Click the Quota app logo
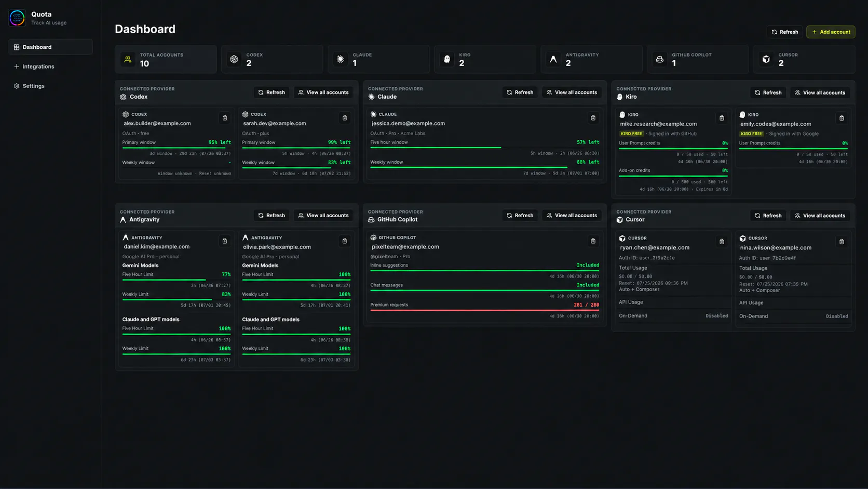Viewport: 868px width, 489px height. [17, 18]
